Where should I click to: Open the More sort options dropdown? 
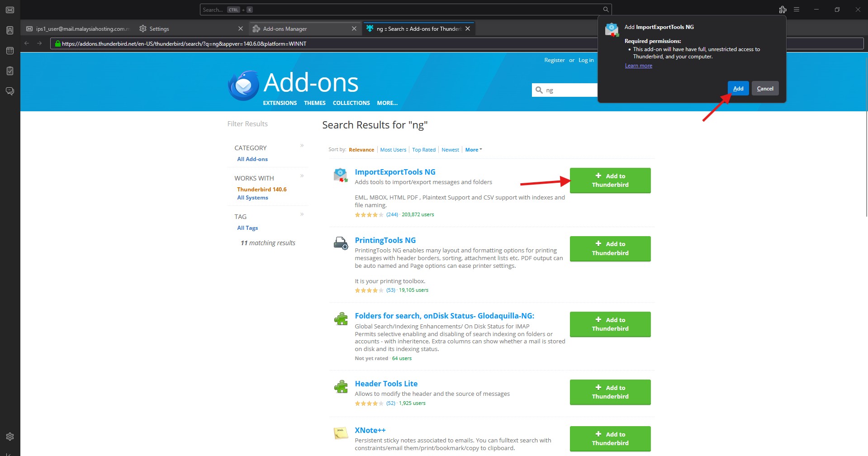(x=473, y=150)
